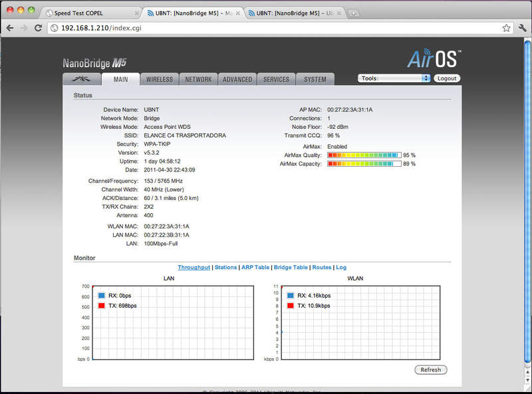Image resolution: width=532 pixels, height=394 pixels.
Task: Open the Stations monitor link
Action: (x=225, y=267)
